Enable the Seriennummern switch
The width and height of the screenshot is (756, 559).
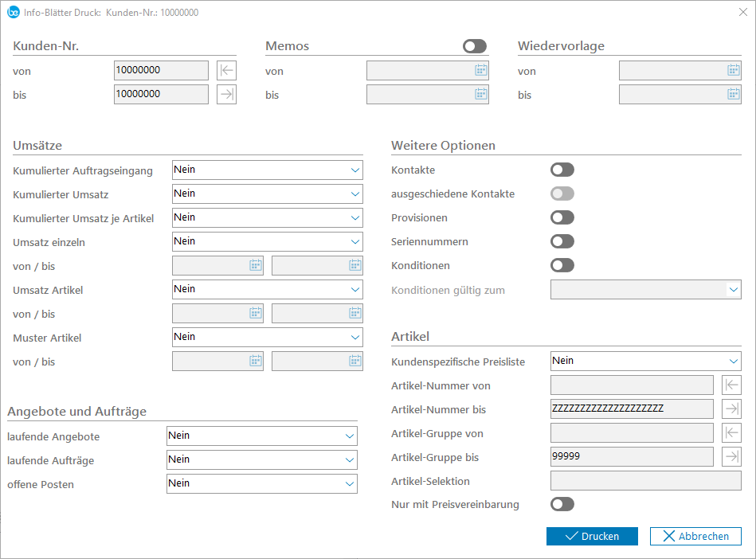pos(562,241)
